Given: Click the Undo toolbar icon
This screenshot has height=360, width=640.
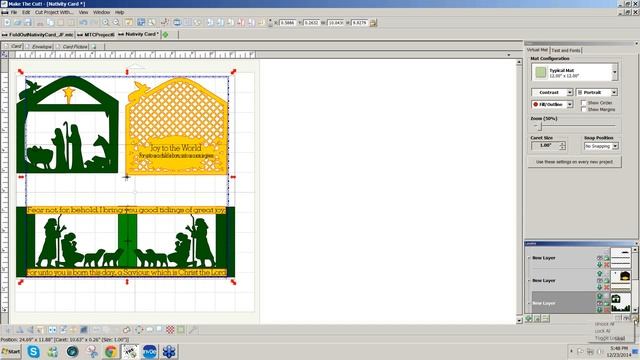Looking at the screenshot, I should [84, 23].
